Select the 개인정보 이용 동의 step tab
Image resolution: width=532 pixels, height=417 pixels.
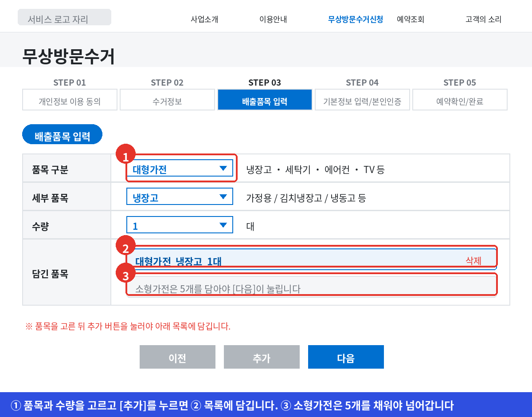point(70,100)
